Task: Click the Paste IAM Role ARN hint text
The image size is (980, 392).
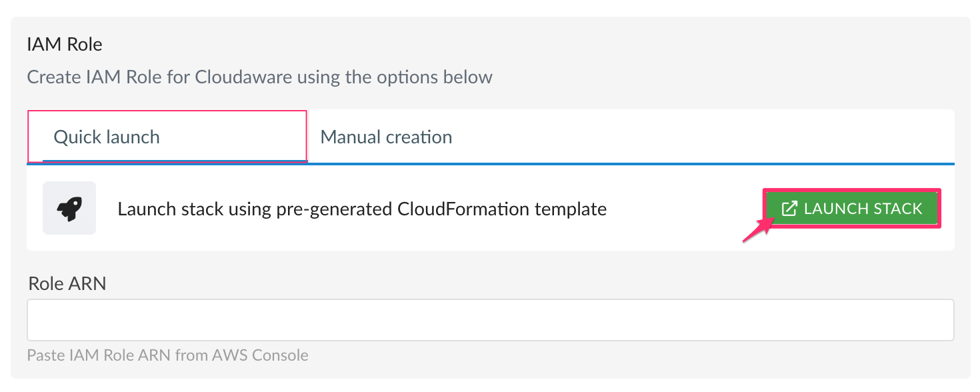Action: 168,355
